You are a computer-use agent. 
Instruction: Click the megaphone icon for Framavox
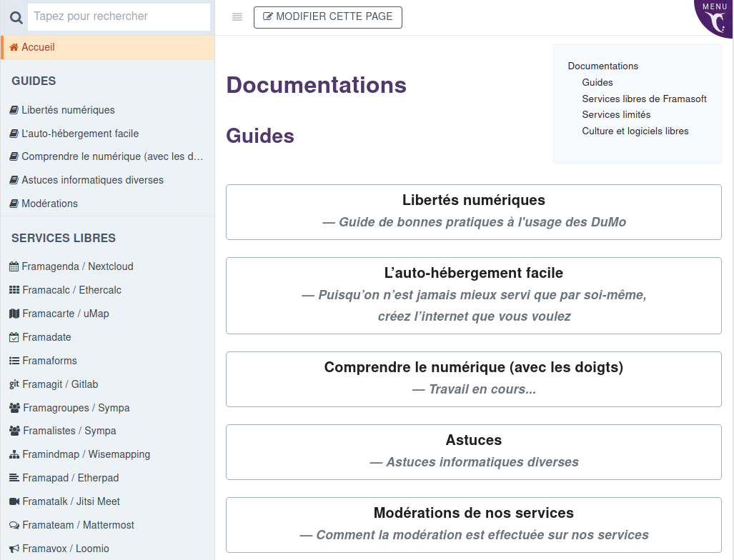[x=14, y=549]
